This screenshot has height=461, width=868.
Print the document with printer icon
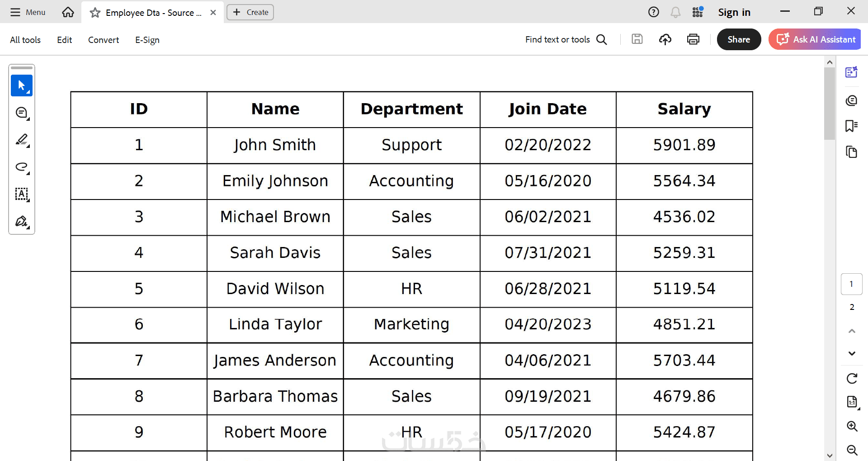[693, 39]
